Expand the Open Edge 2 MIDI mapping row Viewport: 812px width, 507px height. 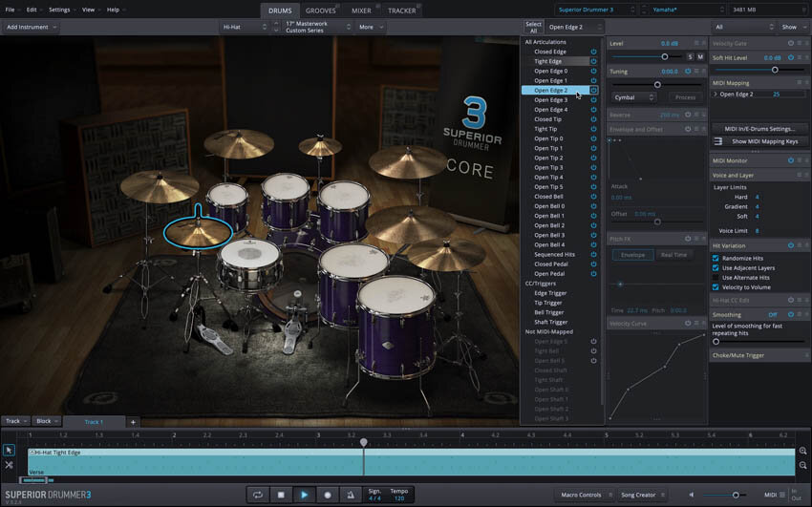pos(716,95)
